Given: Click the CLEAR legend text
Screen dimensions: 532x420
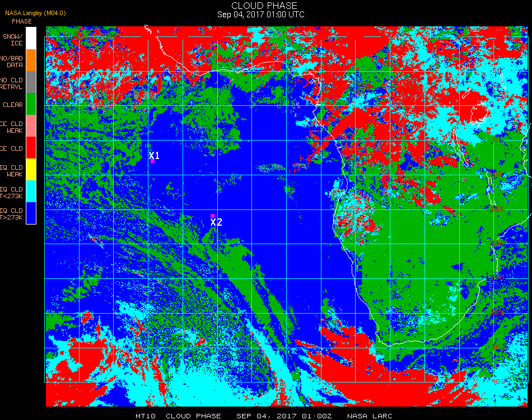Looking at the screenshot, I should coord(13,105).
